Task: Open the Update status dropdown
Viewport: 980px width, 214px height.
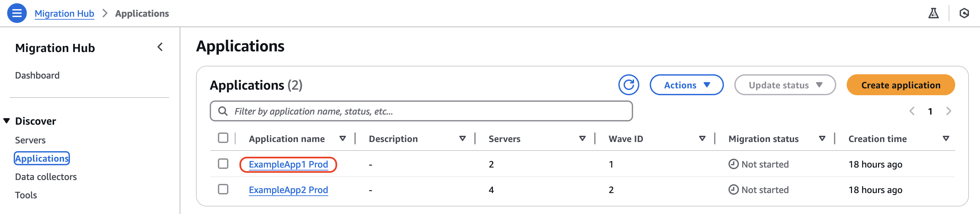Action: [x=784, y=85]
